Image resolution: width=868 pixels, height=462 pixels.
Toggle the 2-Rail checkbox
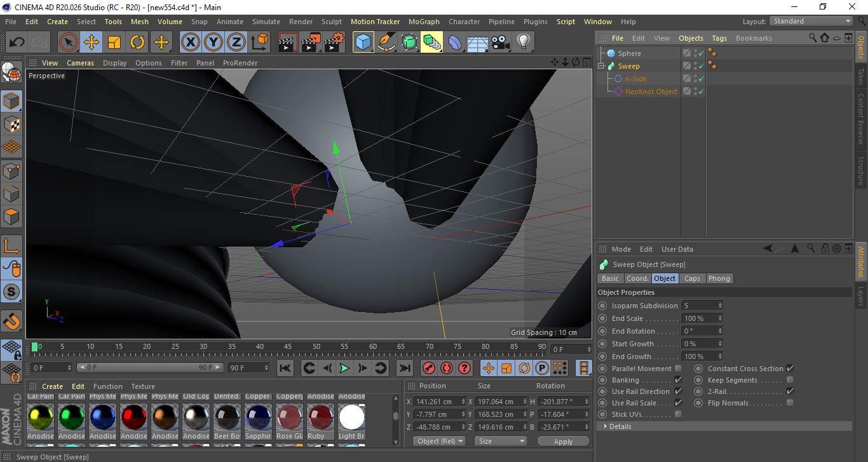(x=790, y=391)
